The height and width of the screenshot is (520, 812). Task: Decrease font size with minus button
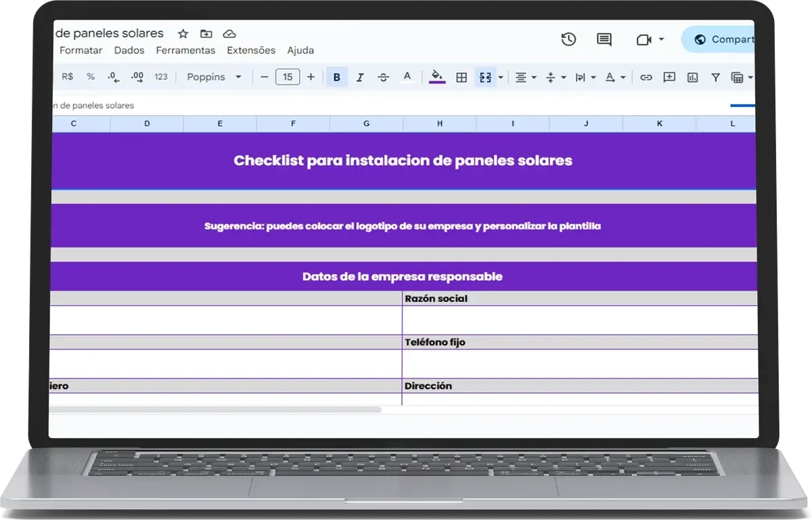pyautogui.click(x=264, y=77)
